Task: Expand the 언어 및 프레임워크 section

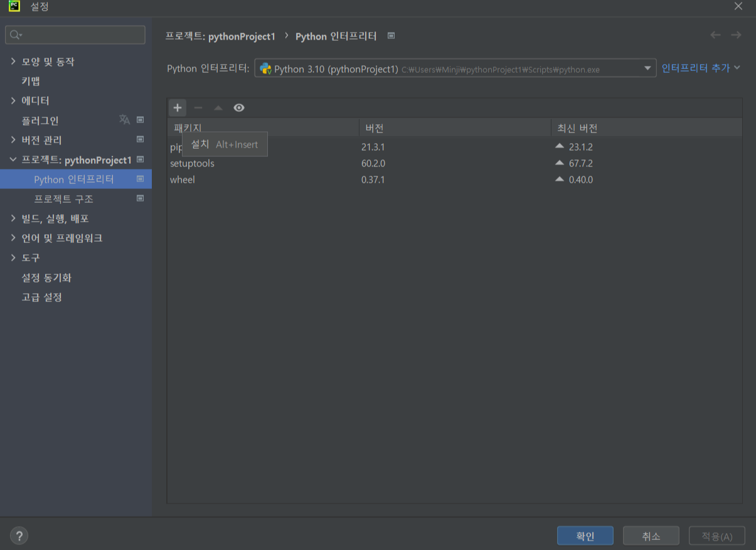Action: [x=13, y=238]
